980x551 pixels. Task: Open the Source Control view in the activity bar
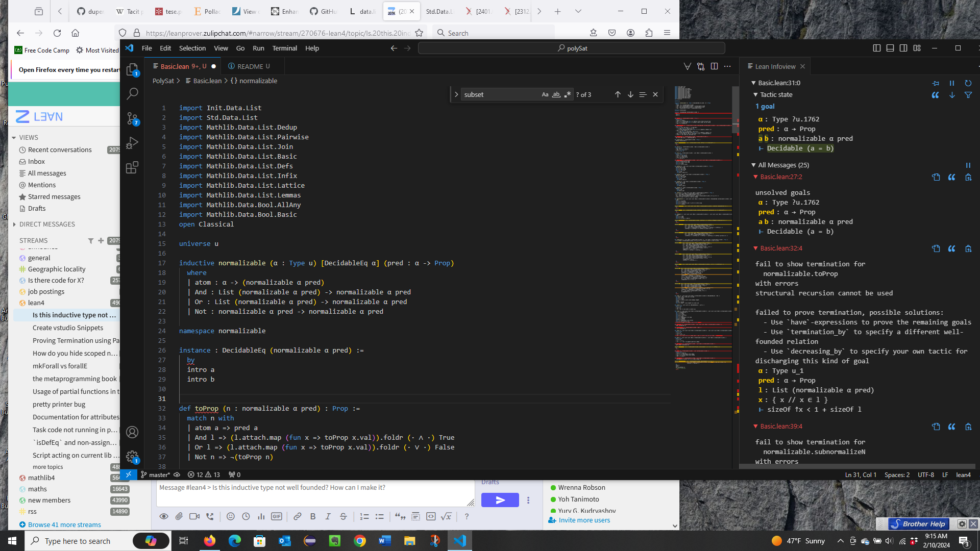(132, 118)
